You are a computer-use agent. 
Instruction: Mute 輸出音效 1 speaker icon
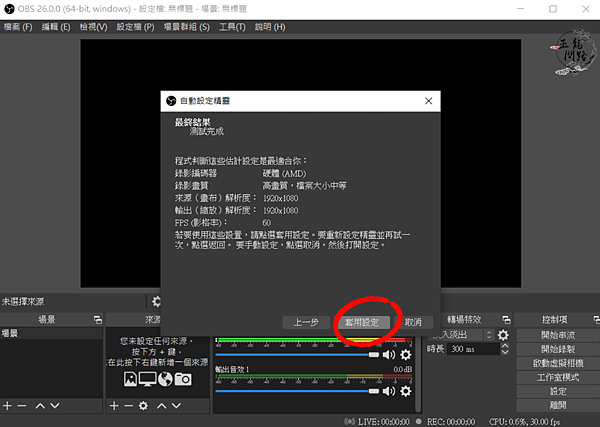click(x=389, y=391)
